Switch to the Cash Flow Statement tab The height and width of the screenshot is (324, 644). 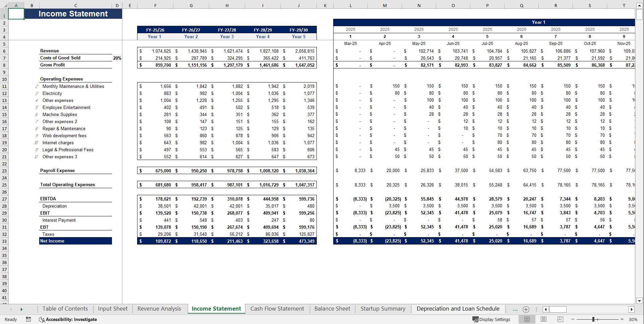(277, 309)
